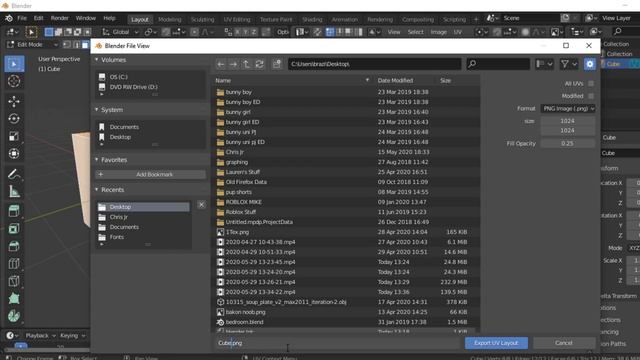Sort the list by Date Modified column
The width and height of the screenshot is (640, 360).
coord(395,80)
